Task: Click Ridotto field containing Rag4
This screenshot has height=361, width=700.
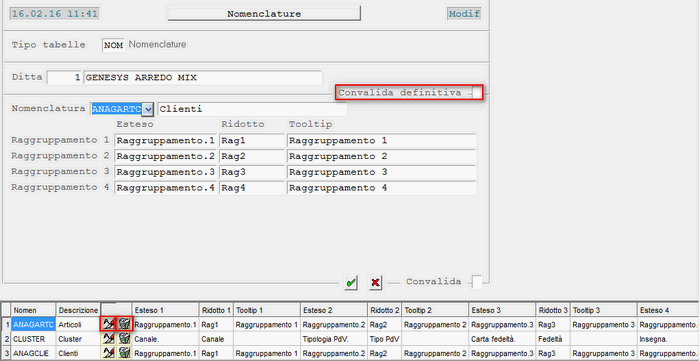Action: coord(252,188)
